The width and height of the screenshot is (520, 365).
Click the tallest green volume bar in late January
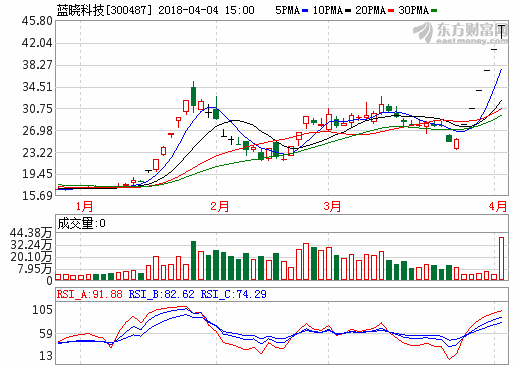tap(193, 260)
